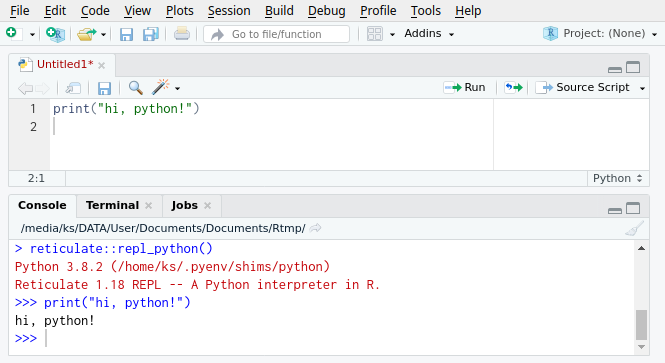665x363 pixels.
Task: Click the working directory path text
Action: (x=163, y=228)
